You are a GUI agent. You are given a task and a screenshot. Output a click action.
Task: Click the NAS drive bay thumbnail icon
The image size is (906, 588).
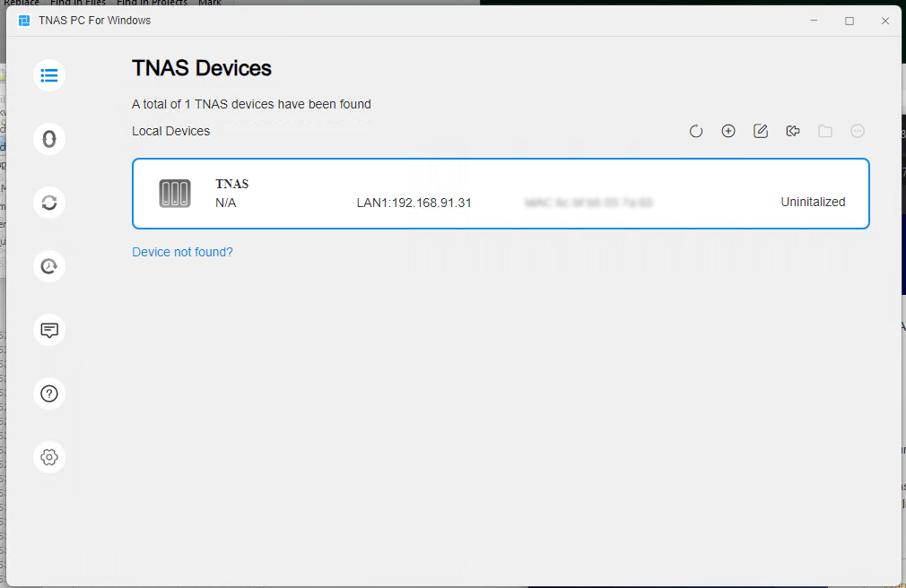[x=175, y=194]
